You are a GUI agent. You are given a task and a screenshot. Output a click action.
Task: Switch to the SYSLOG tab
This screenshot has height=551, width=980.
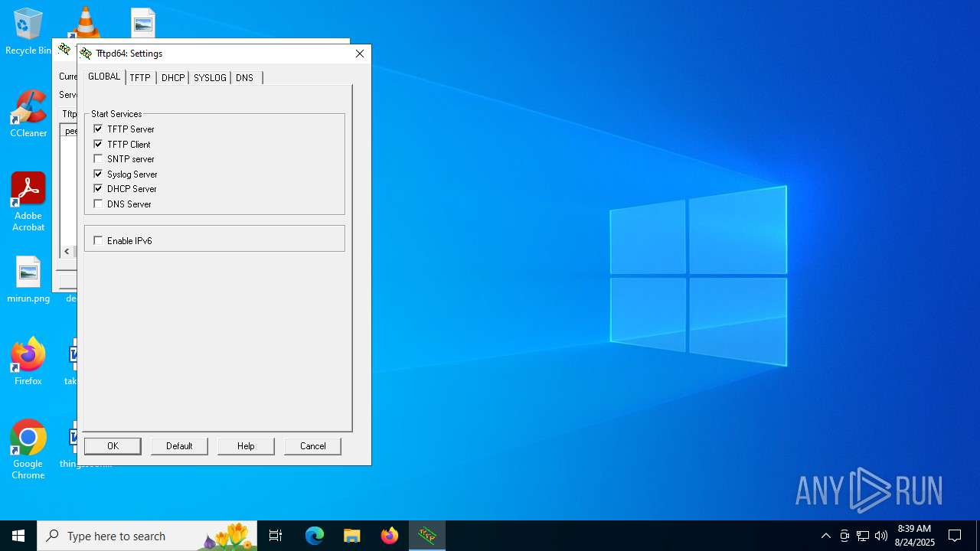point(210,77)
